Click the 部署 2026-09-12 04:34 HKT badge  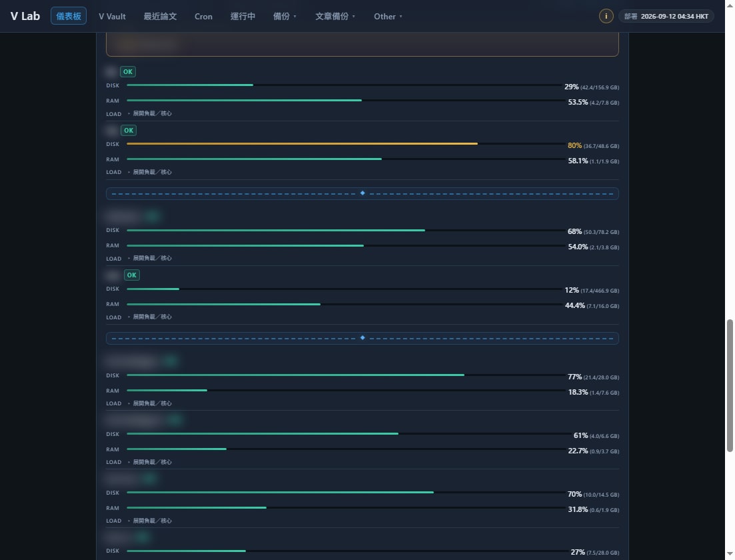(666, 16)
